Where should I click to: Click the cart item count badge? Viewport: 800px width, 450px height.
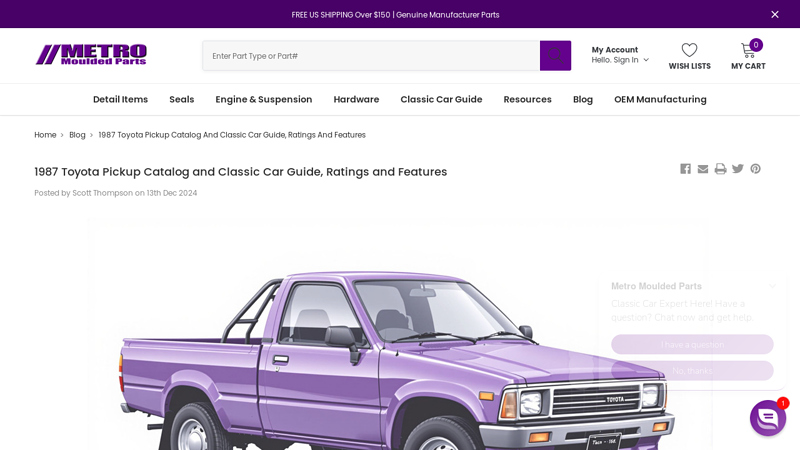[756, 45]
